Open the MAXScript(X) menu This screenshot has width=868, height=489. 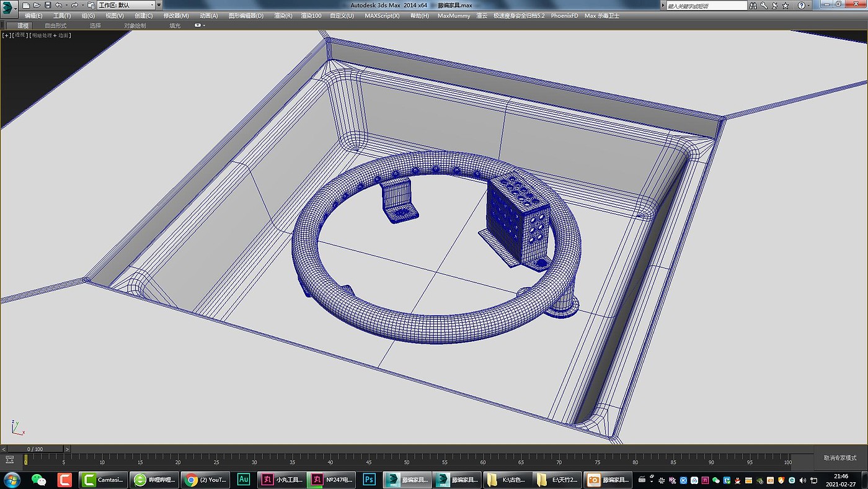[x=382, y=16]
